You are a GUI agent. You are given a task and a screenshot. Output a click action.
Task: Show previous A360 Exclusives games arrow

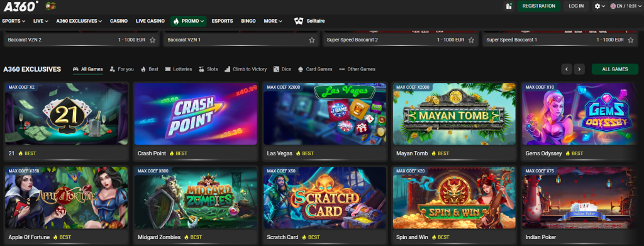pos(567,69)
